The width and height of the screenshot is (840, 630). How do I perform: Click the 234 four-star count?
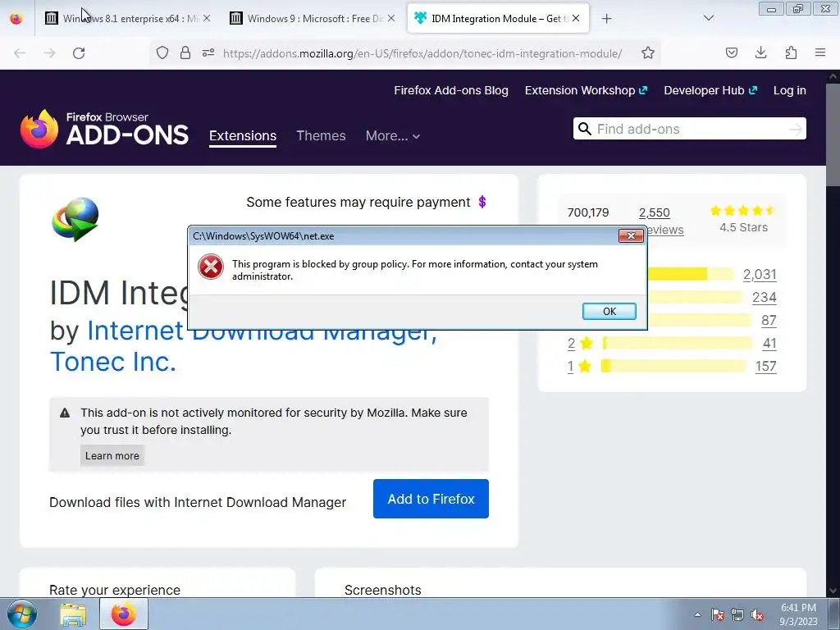click(x=764, y=297)
